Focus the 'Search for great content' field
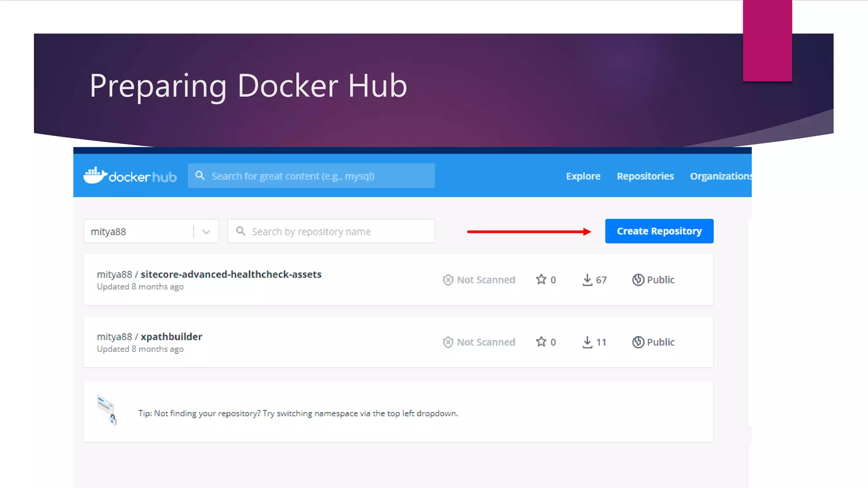 [x=311, y=175]
